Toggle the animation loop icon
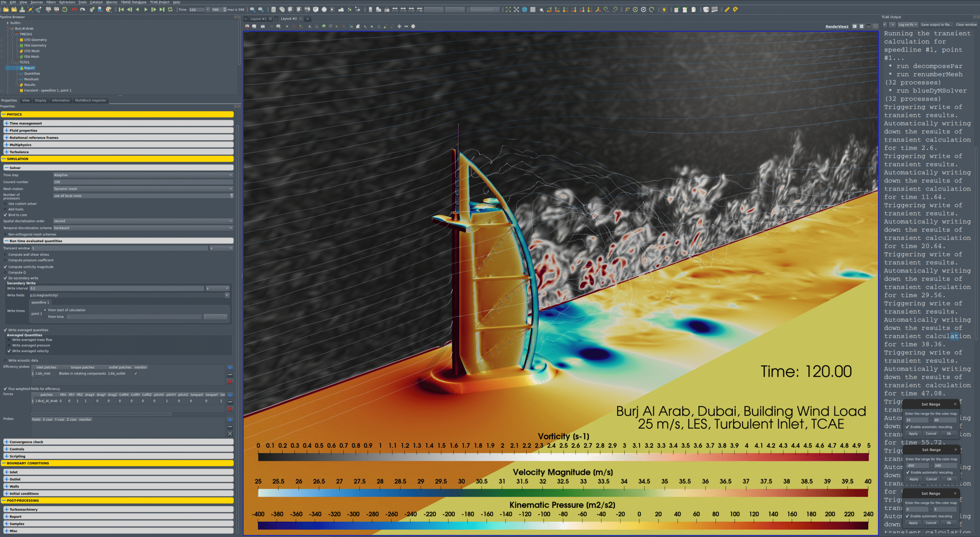This screenshot has width=980, height=537. click(x=170, y=10)
